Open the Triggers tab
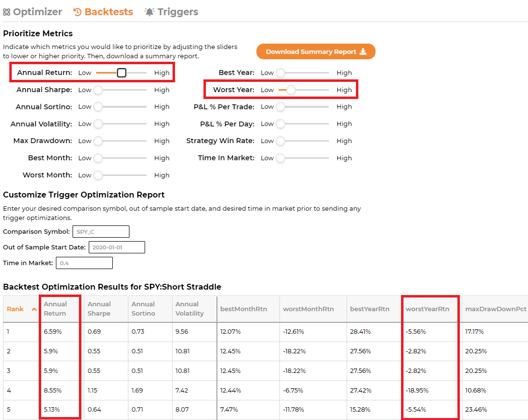 click(x=172, y=12)
